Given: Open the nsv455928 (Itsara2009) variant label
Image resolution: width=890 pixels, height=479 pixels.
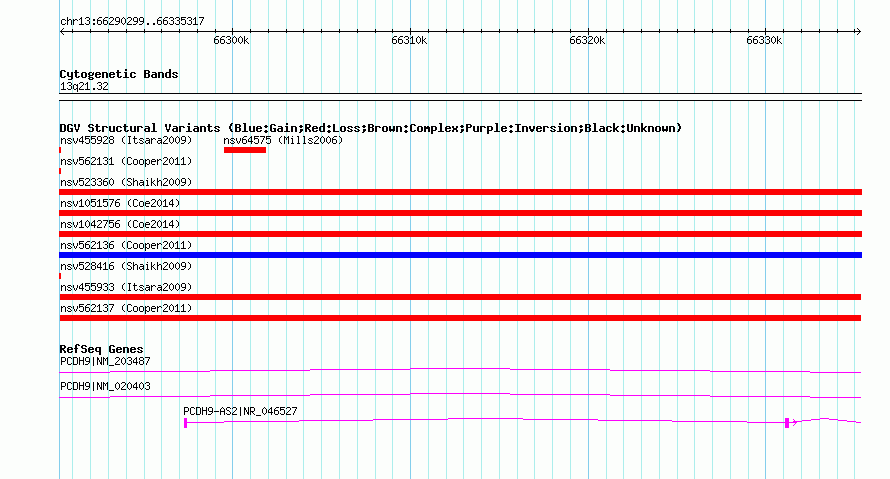Looking at the screenshot, I should click(x=126, y=140).
